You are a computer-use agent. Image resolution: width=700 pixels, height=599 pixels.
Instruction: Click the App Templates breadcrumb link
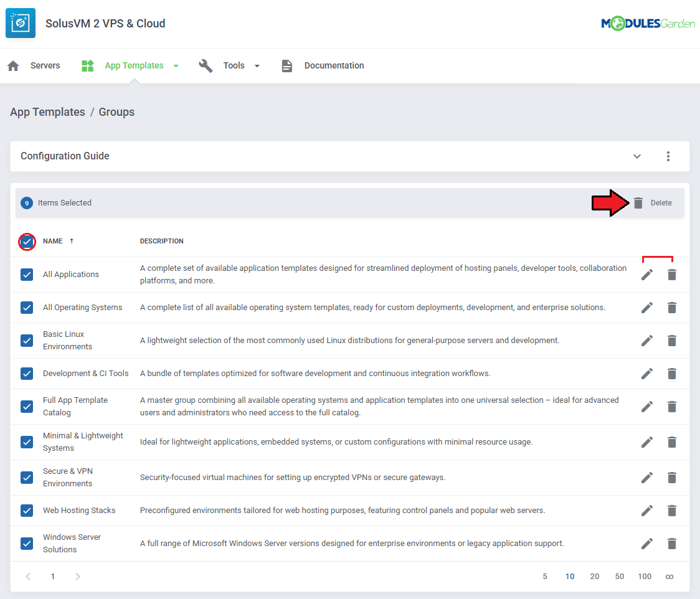coord(47,112)
